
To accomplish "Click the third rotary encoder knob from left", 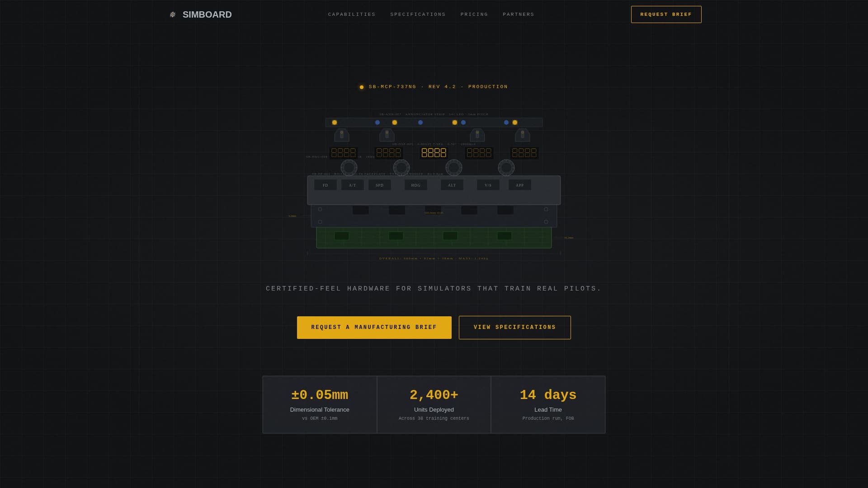I will [x=454, y=168].
